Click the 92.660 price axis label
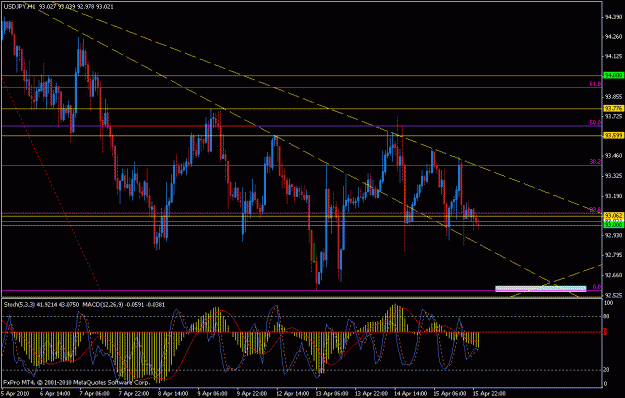This screenshot has width=625, height=398. (613, 275)
